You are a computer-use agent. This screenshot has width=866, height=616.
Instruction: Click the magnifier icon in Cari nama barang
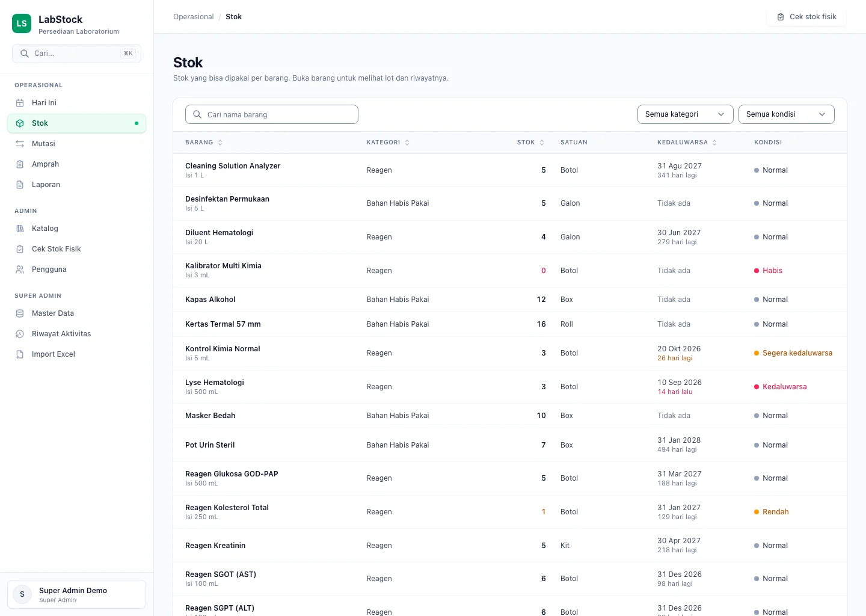click(197, 114)
